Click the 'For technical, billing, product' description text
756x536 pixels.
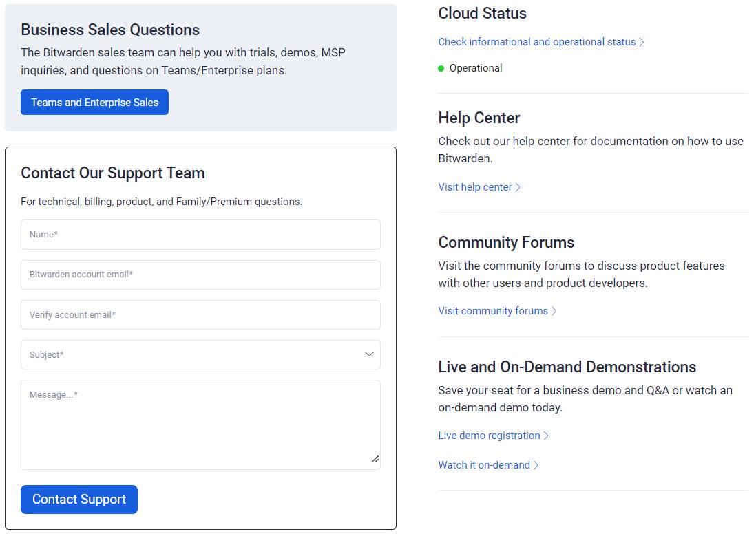pyautogui.click(x=162, y=202)
